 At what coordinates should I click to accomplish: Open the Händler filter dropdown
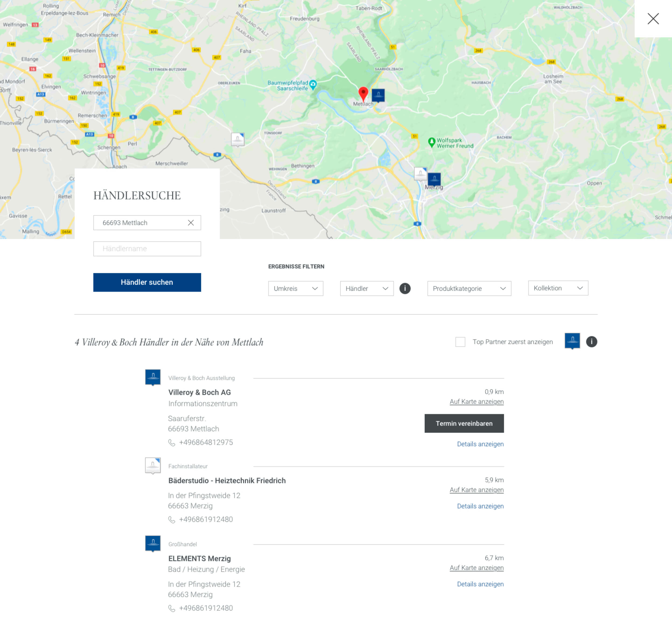click(x=367, y=288)
